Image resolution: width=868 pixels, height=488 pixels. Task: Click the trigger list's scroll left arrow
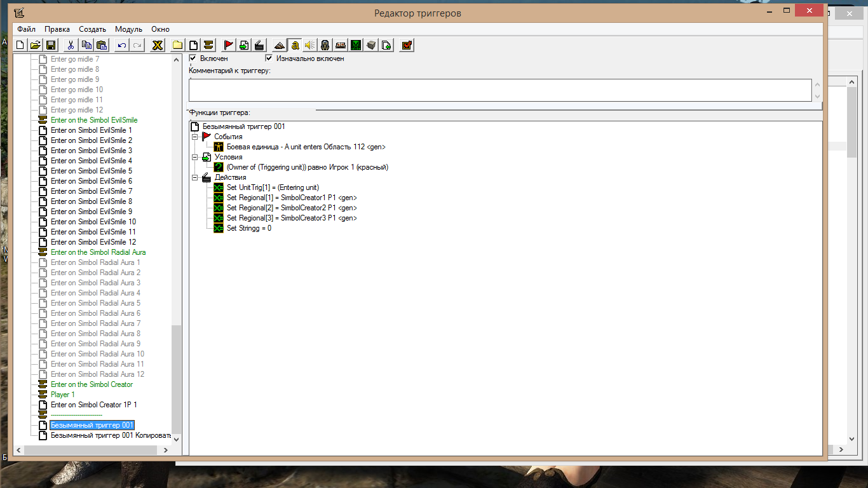click(18, 450)
